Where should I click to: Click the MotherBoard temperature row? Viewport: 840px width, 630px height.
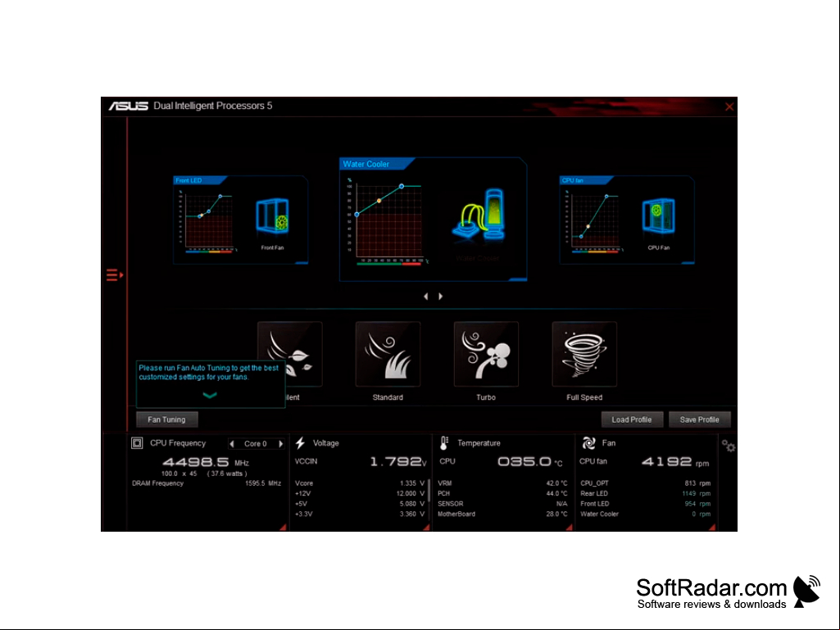coord(502,514)
